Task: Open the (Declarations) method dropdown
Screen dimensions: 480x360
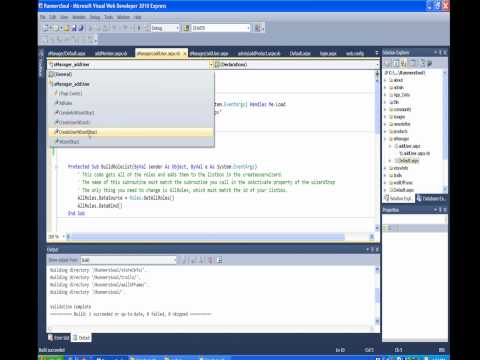Action: point(297,65)
